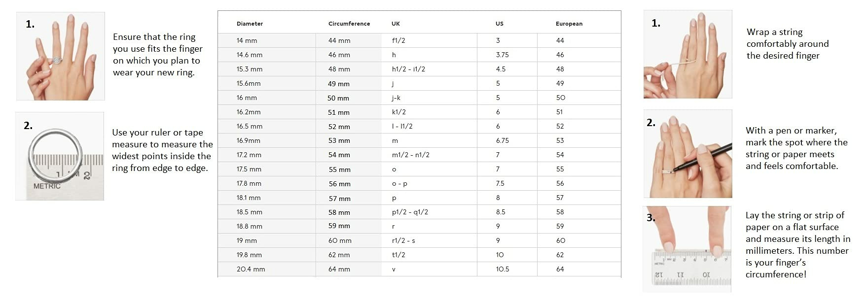Click the Diameter column header
The image size is (868, 304).
(x=250, y=24)
